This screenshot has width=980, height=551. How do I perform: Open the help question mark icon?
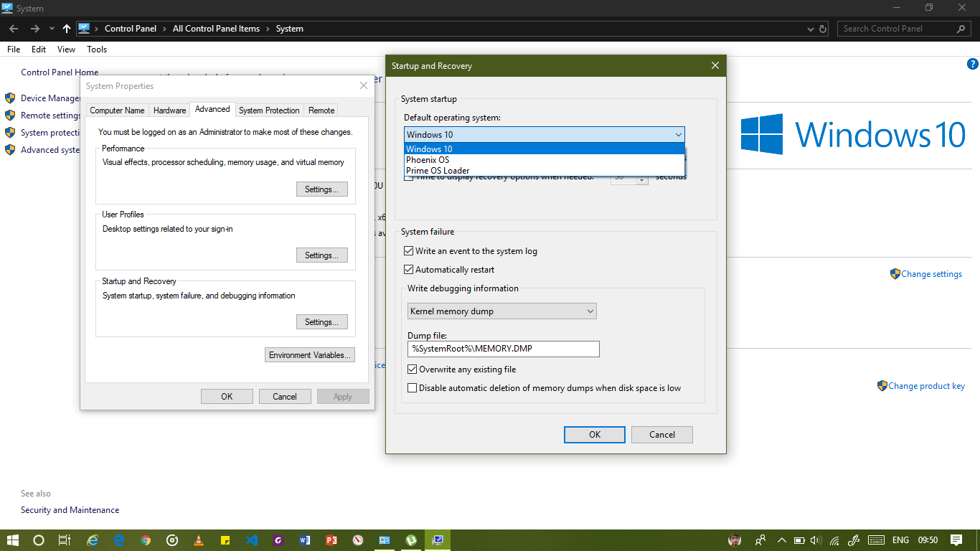click(973, 64)
